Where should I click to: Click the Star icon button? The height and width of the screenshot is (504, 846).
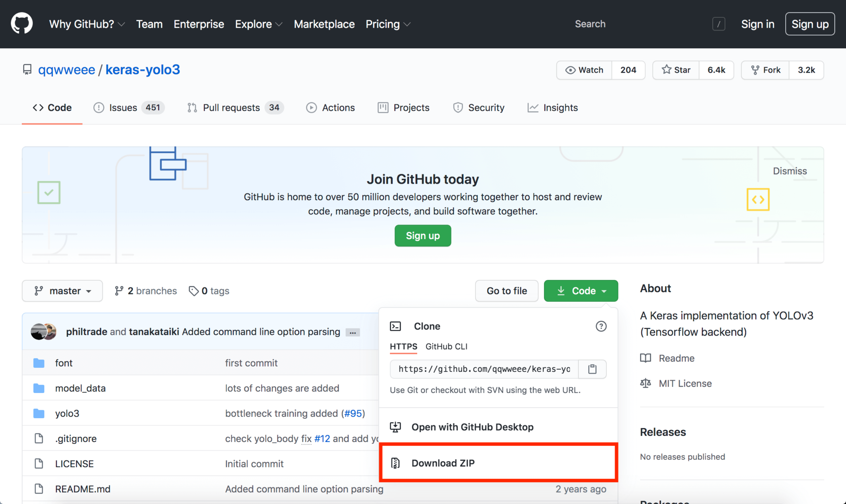676,70
